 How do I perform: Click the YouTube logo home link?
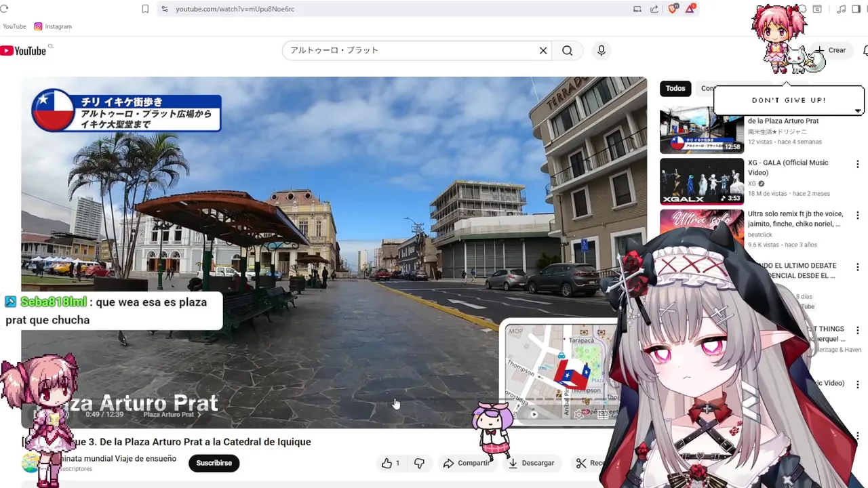click(x=23, y=51)
